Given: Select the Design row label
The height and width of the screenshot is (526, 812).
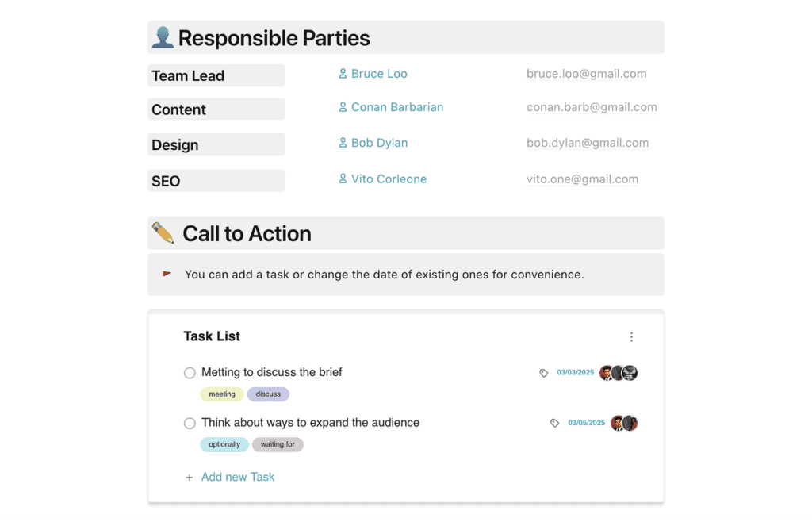Looking at the screenshot, I should [x=216, y=144].
